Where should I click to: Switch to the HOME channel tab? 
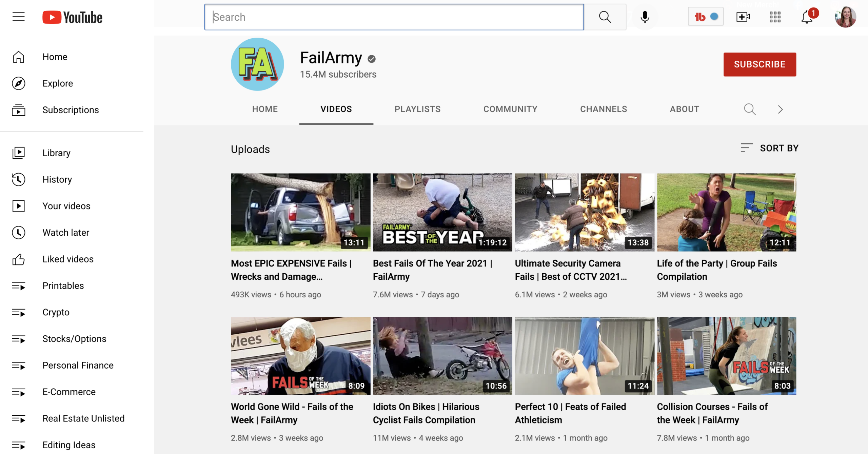point(265,109)
